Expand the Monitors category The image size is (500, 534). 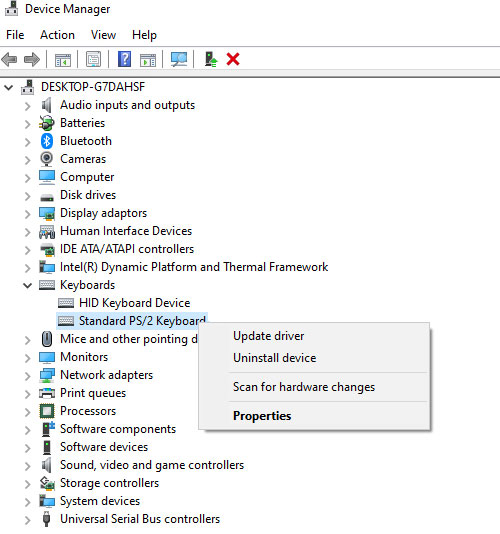pos(28,358)
